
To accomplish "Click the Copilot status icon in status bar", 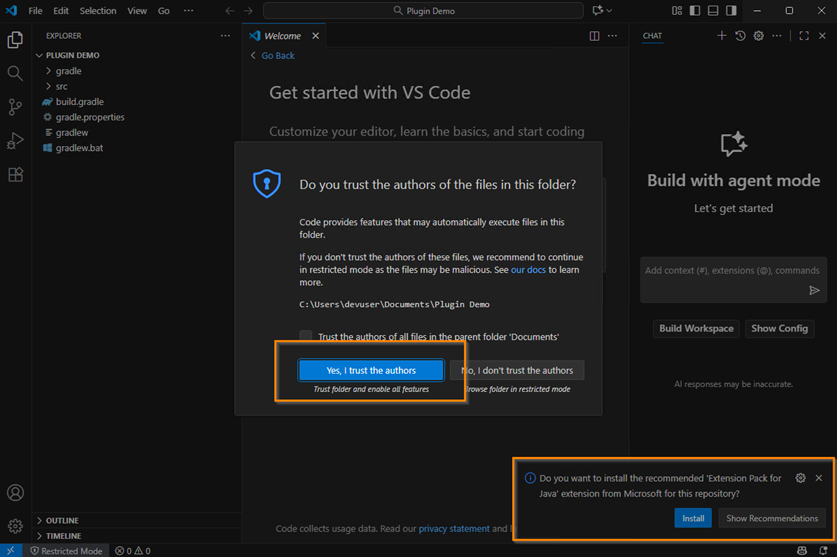I will [x=802, y=551].
